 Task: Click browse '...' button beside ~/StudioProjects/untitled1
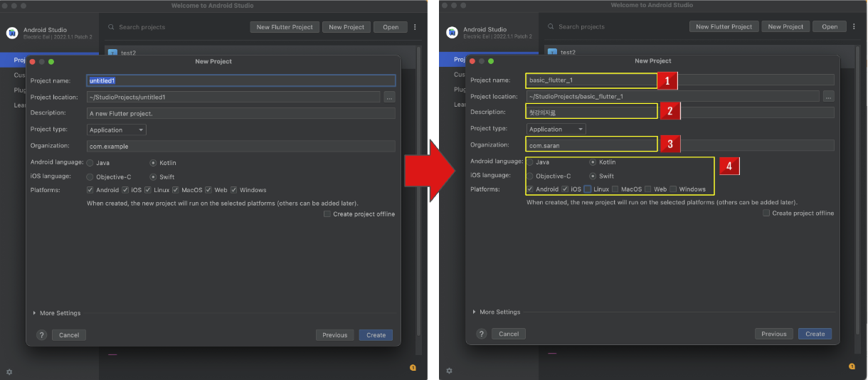389,97
